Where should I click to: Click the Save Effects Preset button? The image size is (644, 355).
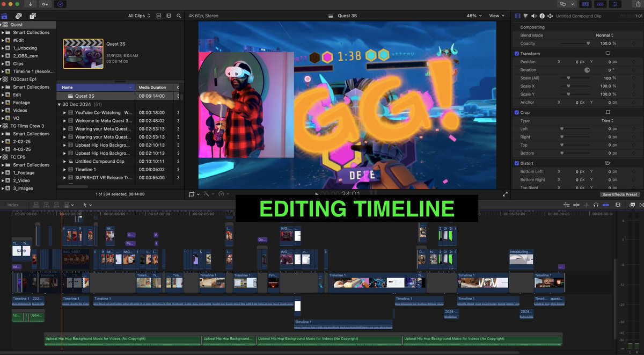(x=620, y=194)
